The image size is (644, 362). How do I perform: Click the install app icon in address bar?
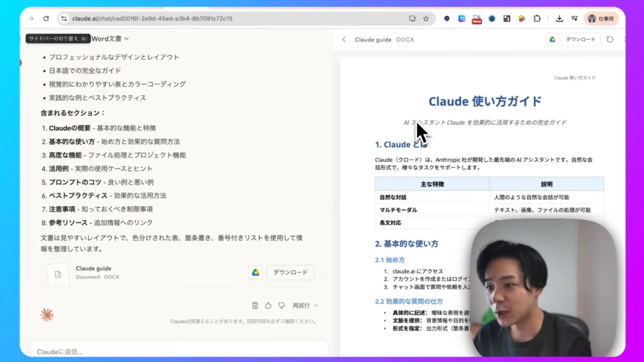tap(413, 18)
